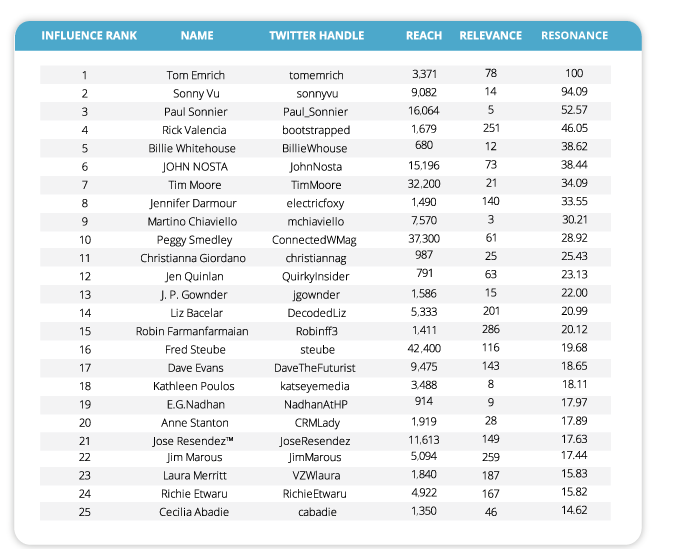The height and width of the screenshot is (549, 700).
Task: Sort by the REACH column header
Action: click(424, 36)
